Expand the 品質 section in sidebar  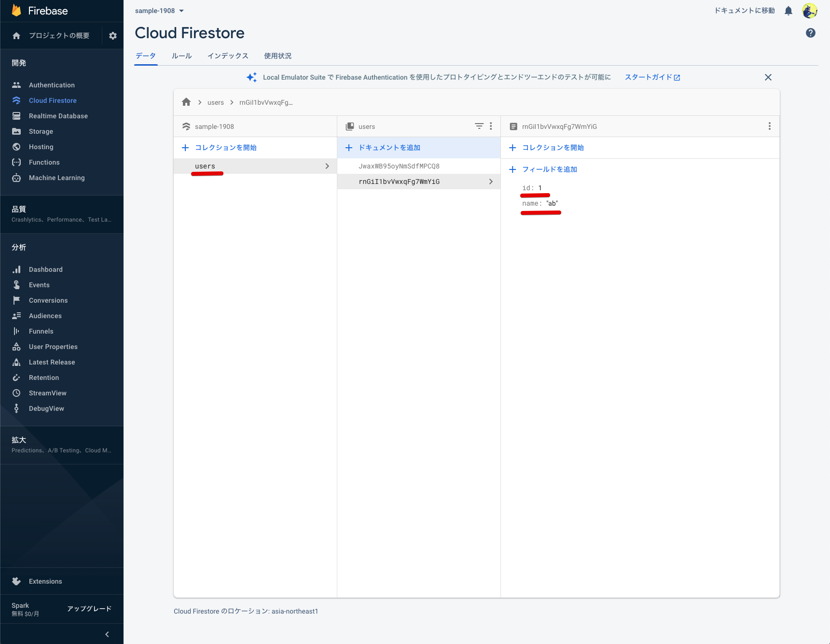coord(62,214)
